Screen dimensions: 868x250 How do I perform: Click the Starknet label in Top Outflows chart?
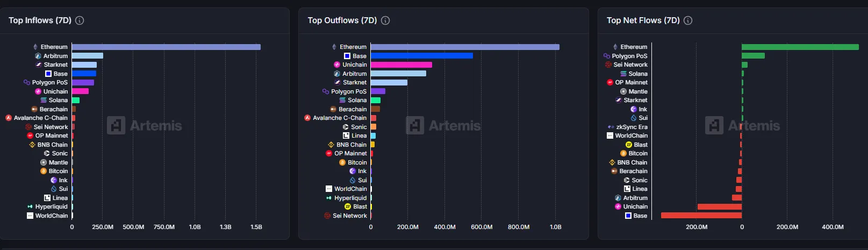point(355,82)
